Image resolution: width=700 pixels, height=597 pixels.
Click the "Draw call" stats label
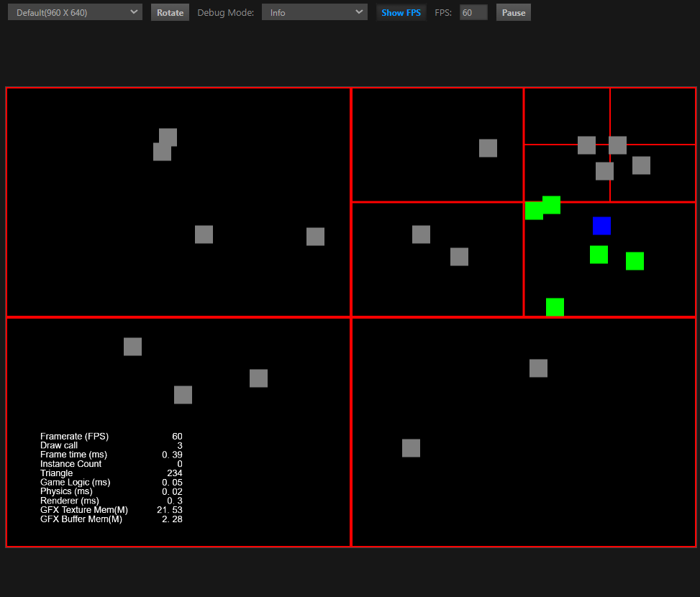(59, 445)
